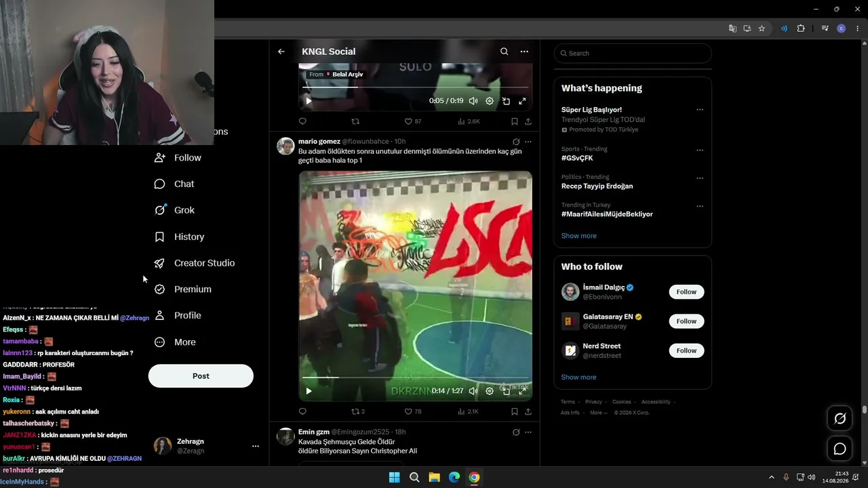Seek in the 0:19 video progress bar
The image size is (868, 488).
click(x=415, y=87)
